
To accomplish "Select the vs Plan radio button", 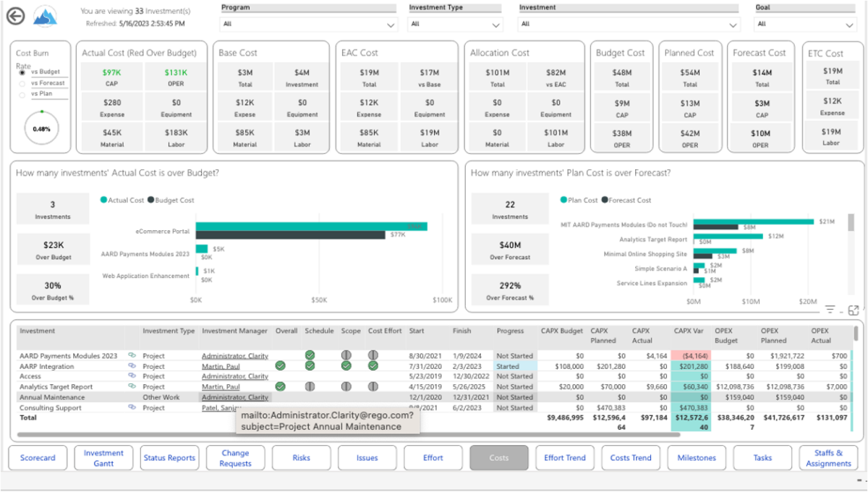I will (x=22, y=95).
